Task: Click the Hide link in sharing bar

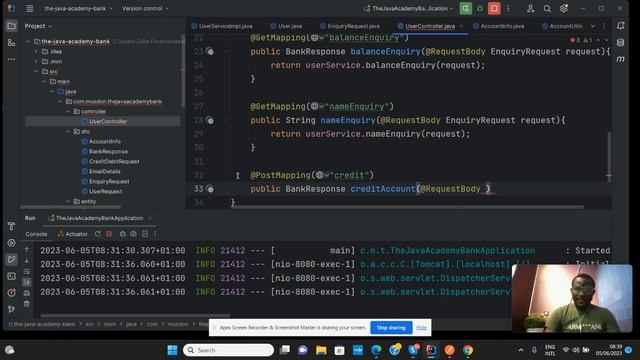Action: click(421, 328)
